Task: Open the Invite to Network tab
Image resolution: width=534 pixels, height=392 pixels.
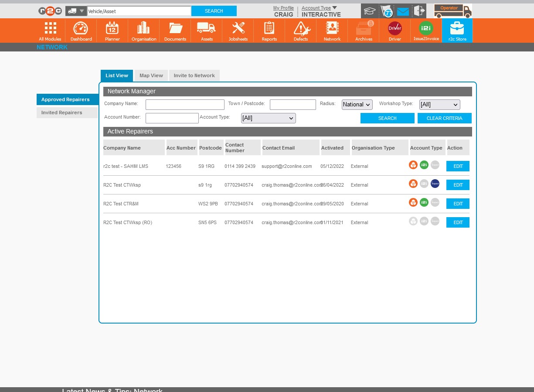Action: click(x=194, y=75)
